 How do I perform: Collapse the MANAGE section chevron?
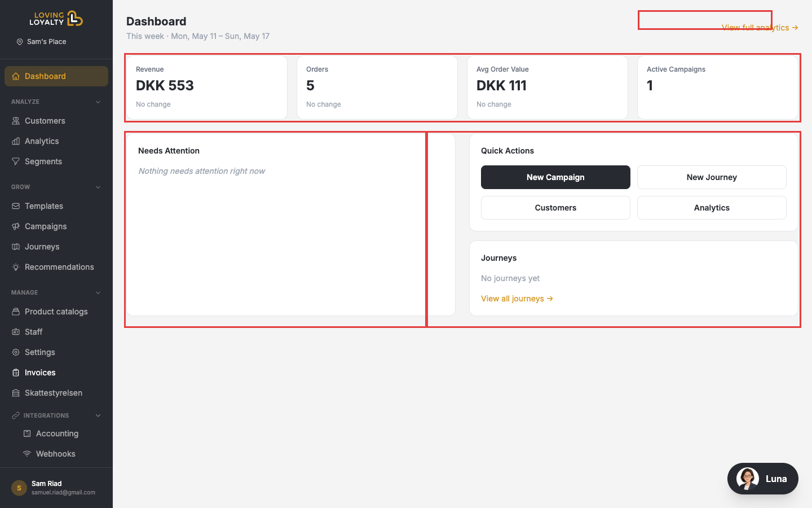pyautogui.click(x=98, y=293)
